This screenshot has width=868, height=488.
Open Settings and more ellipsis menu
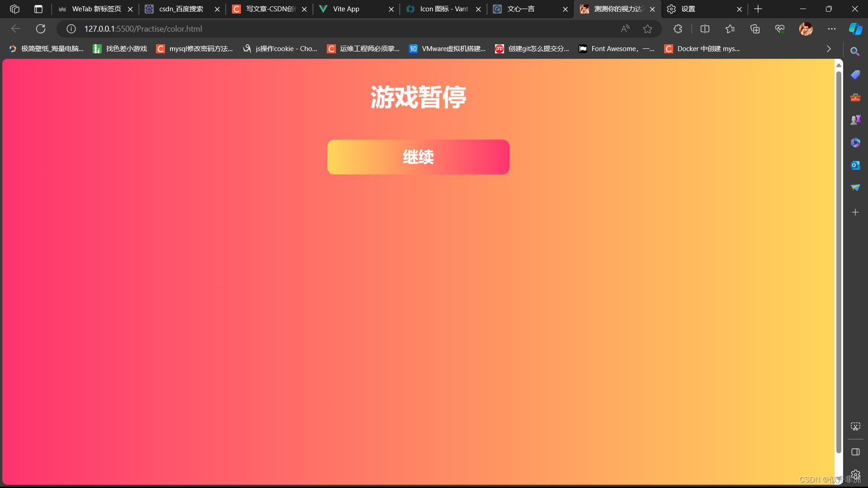tap(832, 29)
